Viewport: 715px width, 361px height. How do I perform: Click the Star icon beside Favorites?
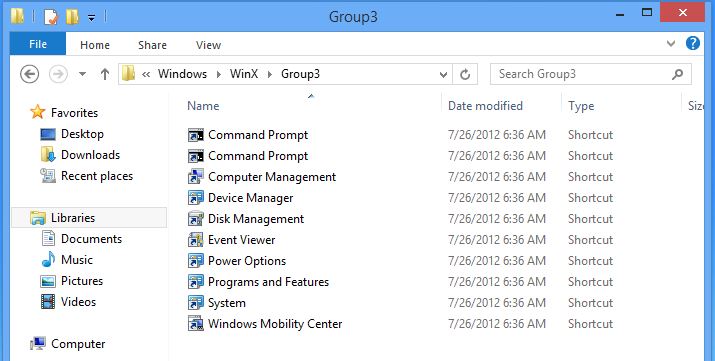coord(37,112)
